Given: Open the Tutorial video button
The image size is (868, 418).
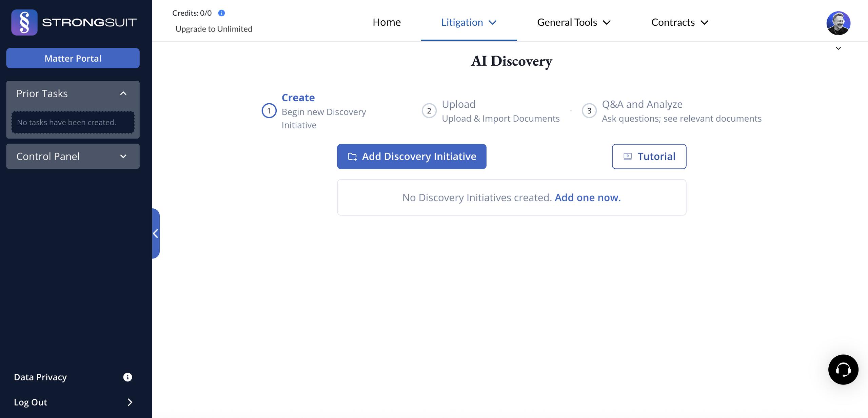Looking at the screenshot, I should [649, 156].
